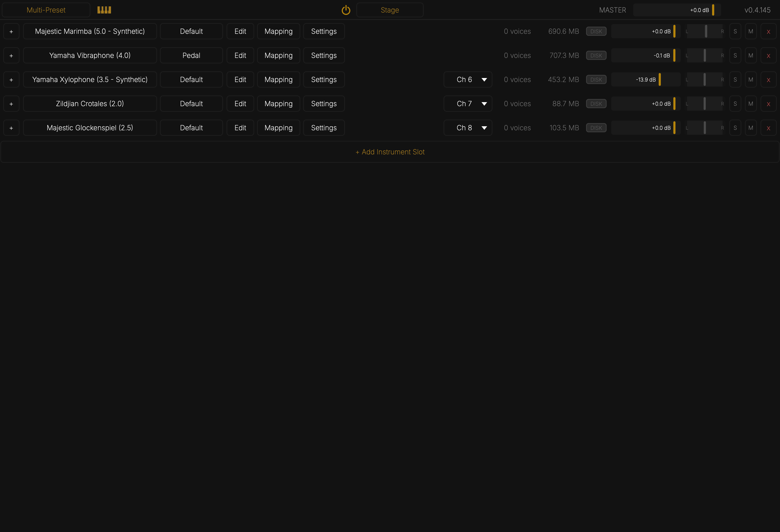Solo the Majestic Marimba instrument

(x=735, y=31)
